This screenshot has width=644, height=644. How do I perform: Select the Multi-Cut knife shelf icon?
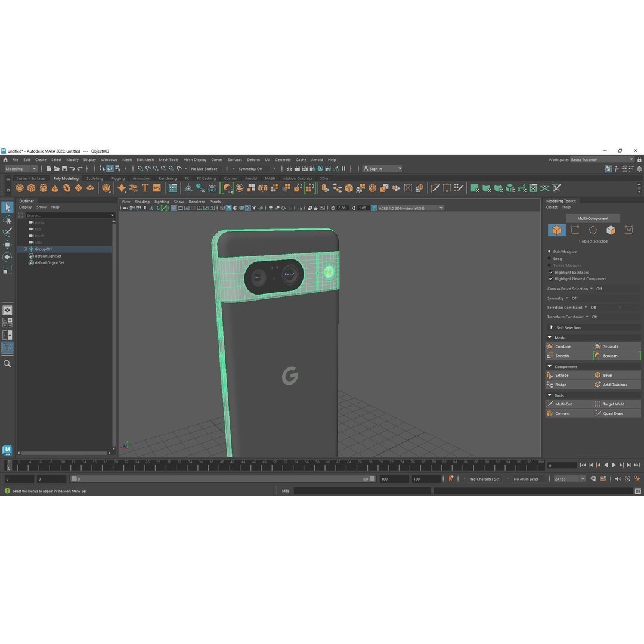point(435,188)
